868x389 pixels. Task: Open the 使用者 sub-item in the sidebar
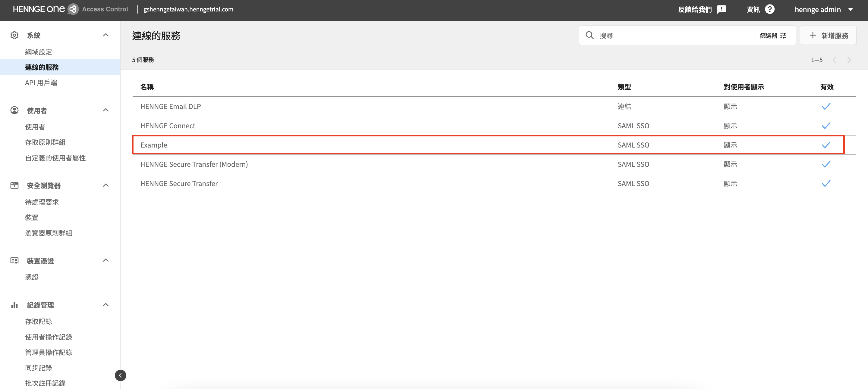(35, 127)
